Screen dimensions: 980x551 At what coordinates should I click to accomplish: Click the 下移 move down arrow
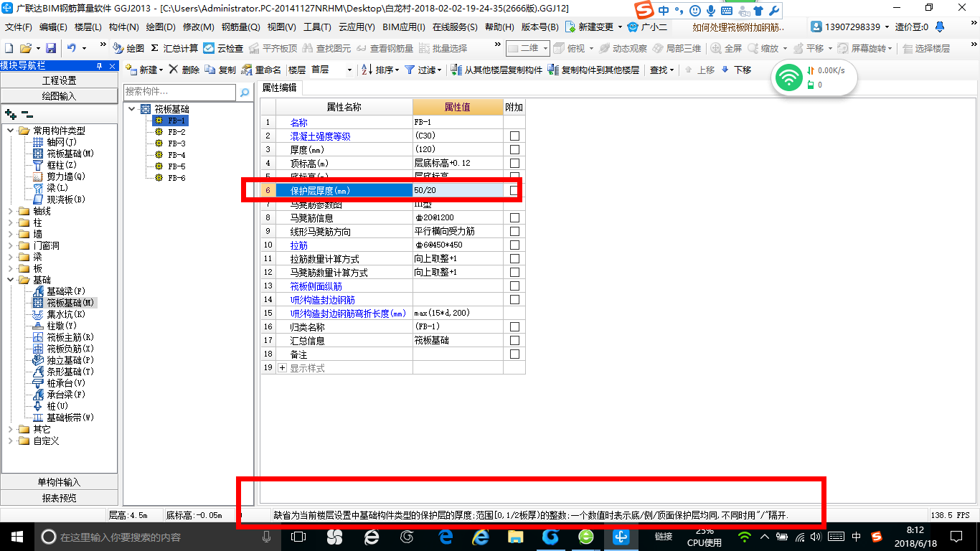pyautogui.click(x=736, y=70)
